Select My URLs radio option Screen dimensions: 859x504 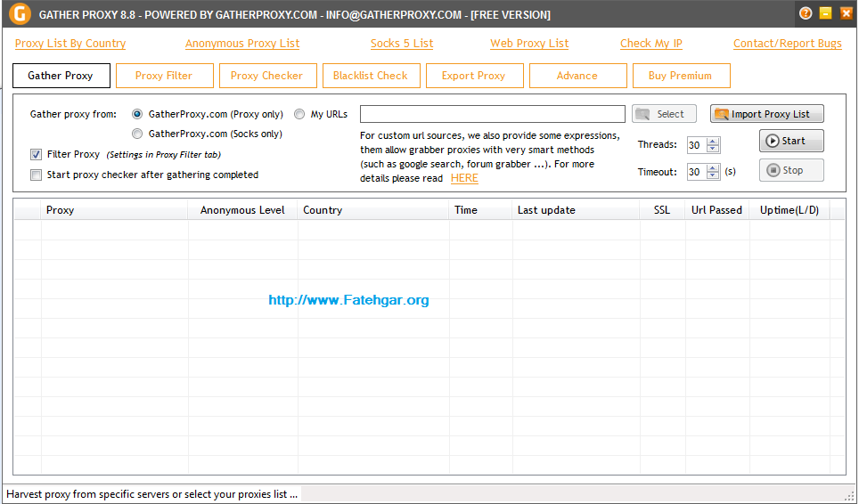299,114
